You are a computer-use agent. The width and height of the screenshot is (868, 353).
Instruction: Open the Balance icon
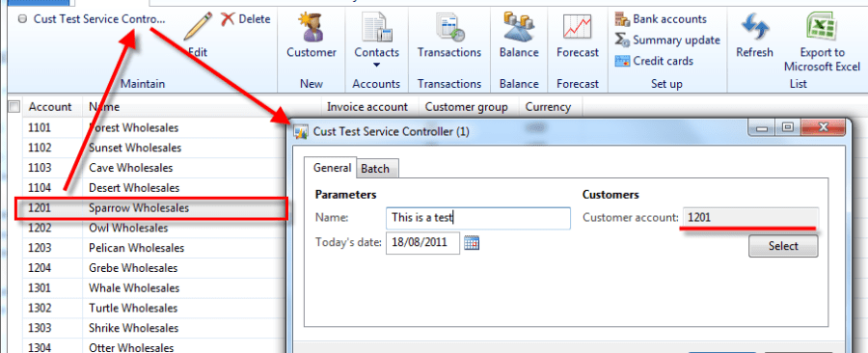pyautogui.click(x=519, y=27)
